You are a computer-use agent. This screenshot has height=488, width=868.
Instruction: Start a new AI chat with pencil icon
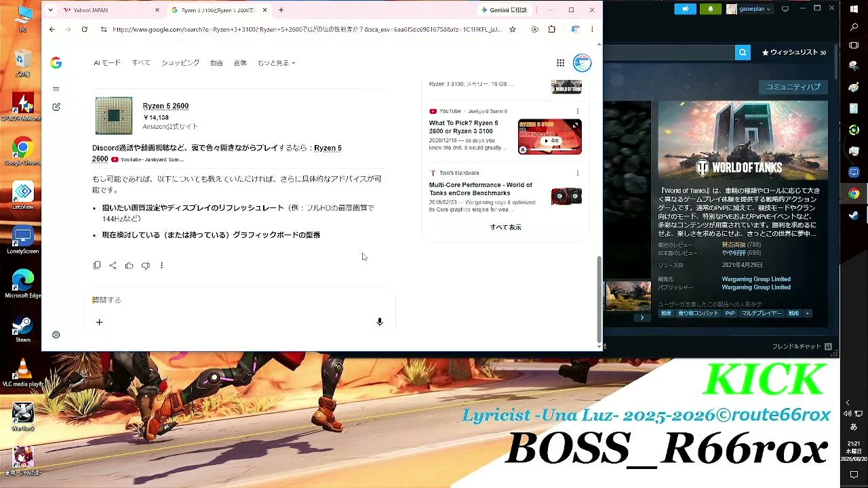pyautogui.click(x=56, y=106)
